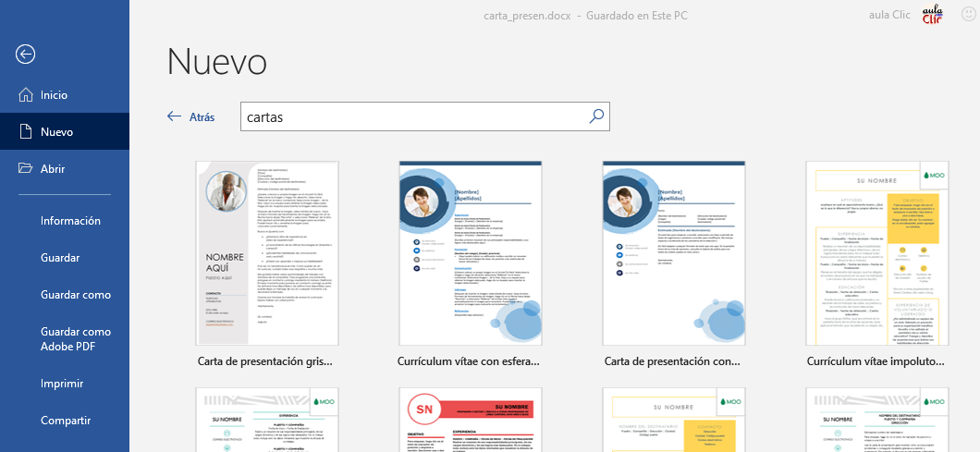Click the magnifier search icon
The height and width of the screenshot is (452, 980).
point(596,116)
